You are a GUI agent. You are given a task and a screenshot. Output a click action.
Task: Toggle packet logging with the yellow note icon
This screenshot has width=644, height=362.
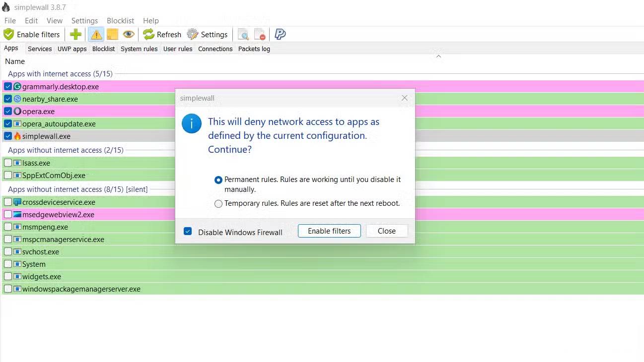click(112, 34)
